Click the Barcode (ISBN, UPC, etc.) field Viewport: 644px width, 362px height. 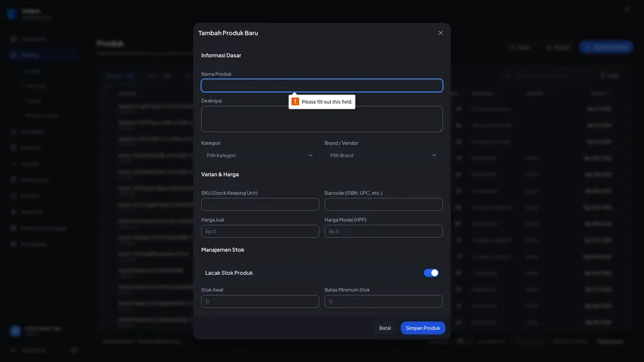(383, 204)
